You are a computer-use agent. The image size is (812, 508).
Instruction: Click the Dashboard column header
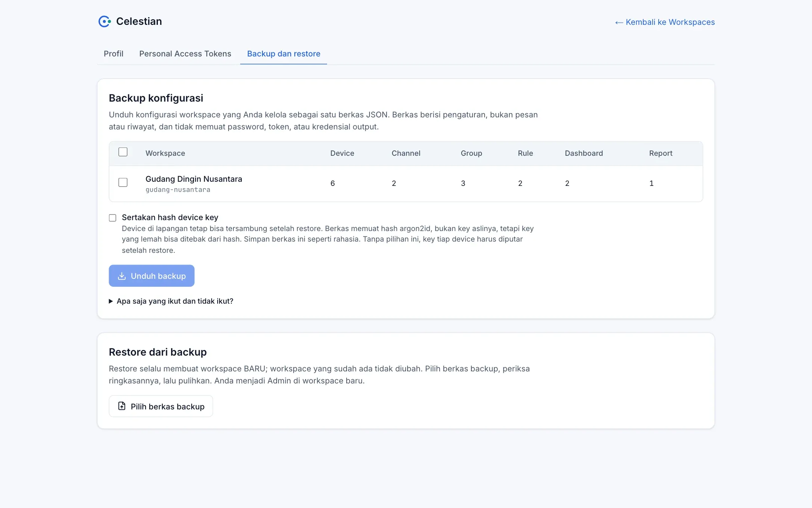pyautogui.click(x=584, y=153)
